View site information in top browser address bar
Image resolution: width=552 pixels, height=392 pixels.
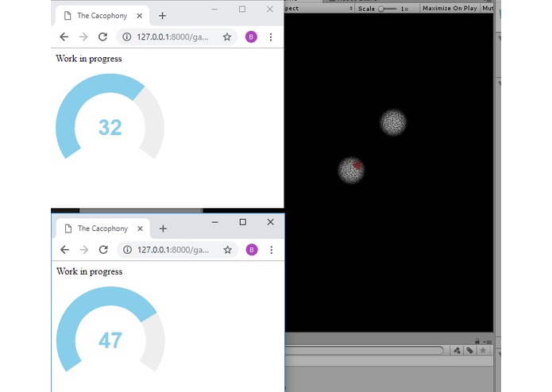pyautogui.click(x=127, y=37)
